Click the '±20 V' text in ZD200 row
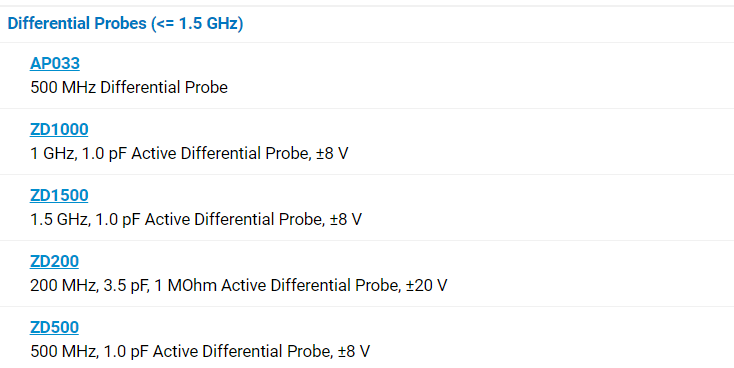The width and height of the screenshot is (734, 368). (x=426, y=286)
